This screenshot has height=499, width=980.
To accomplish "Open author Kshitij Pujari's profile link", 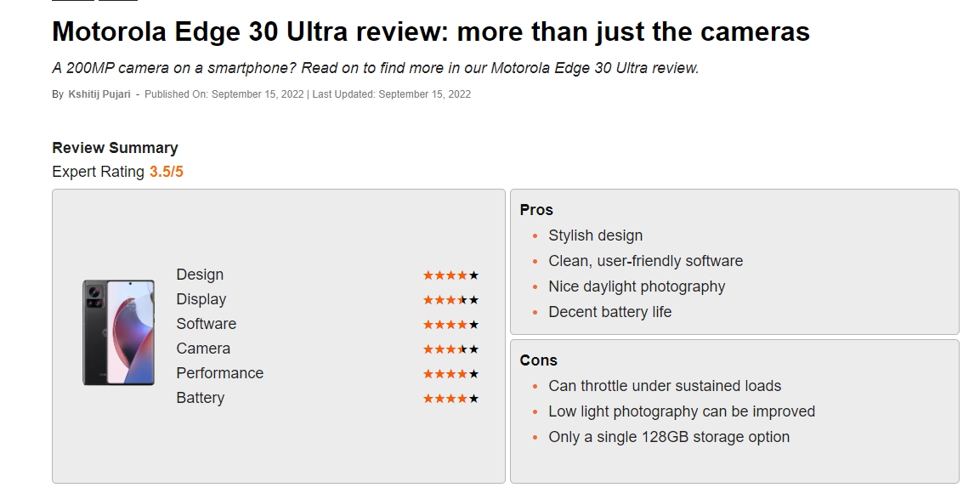I will [x=99, y=94].
